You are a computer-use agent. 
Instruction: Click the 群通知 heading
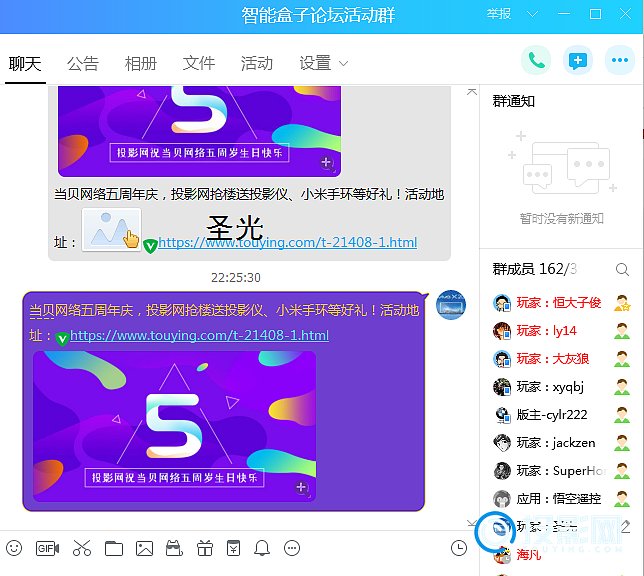tap(513, 101)
